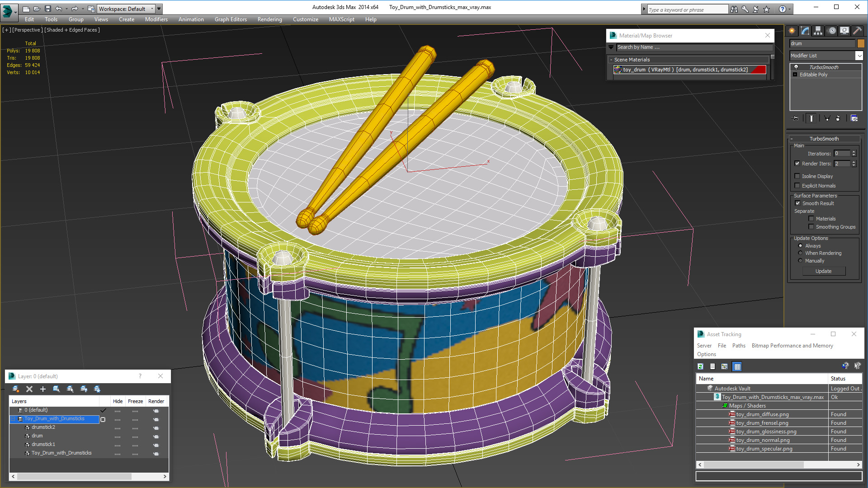The height and width of the screenshot is (488, 868).
Task: Toggle TurboSmooth modifier lightbulb icon
Action: 796,67
